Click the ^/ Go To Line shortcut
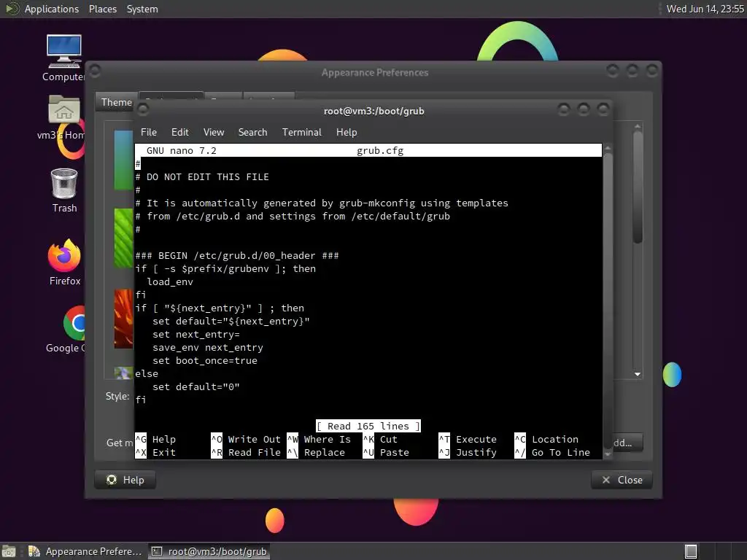 click(552, 452)
